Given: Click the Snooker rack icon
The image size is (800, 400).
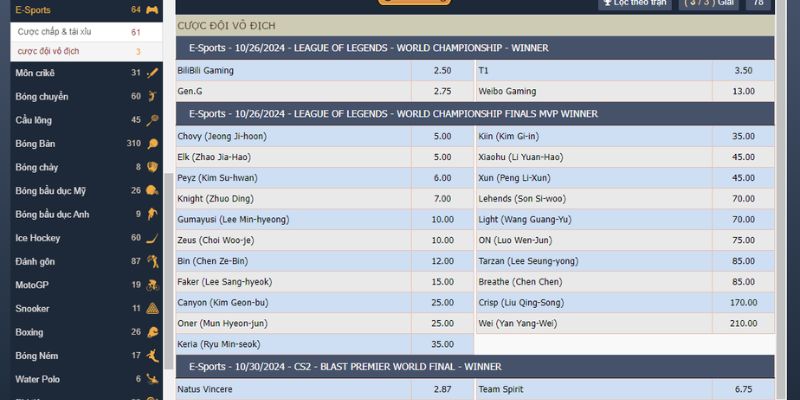Looking at the screenshot, I should point(152,309).
